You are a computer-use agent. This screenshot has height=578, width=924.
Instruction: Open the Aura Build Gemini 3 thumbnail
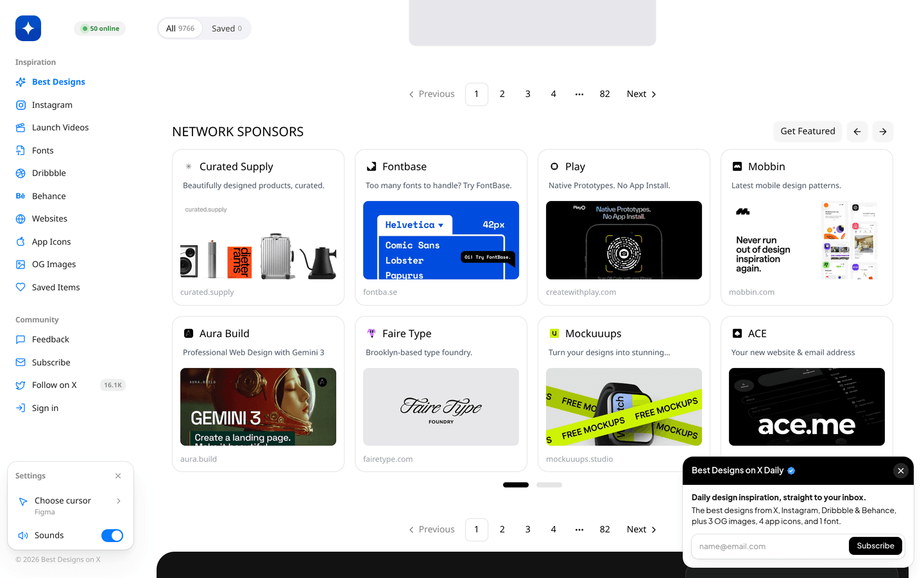tap(258, 407)
